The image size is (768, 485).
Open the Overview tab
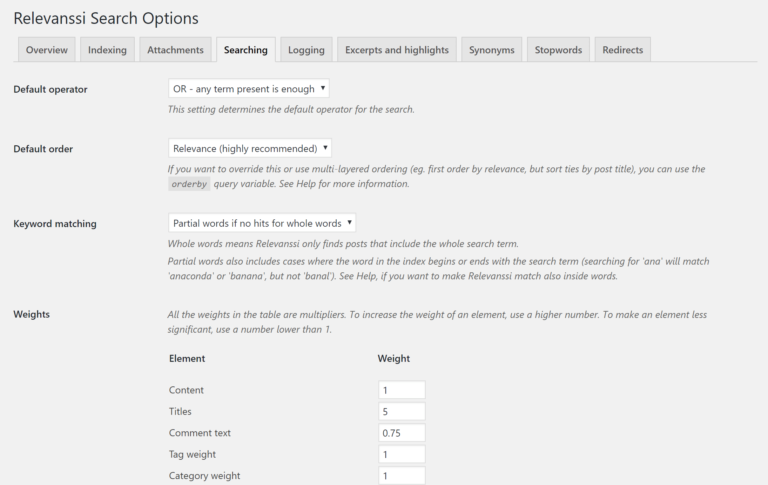pos(46,49)
